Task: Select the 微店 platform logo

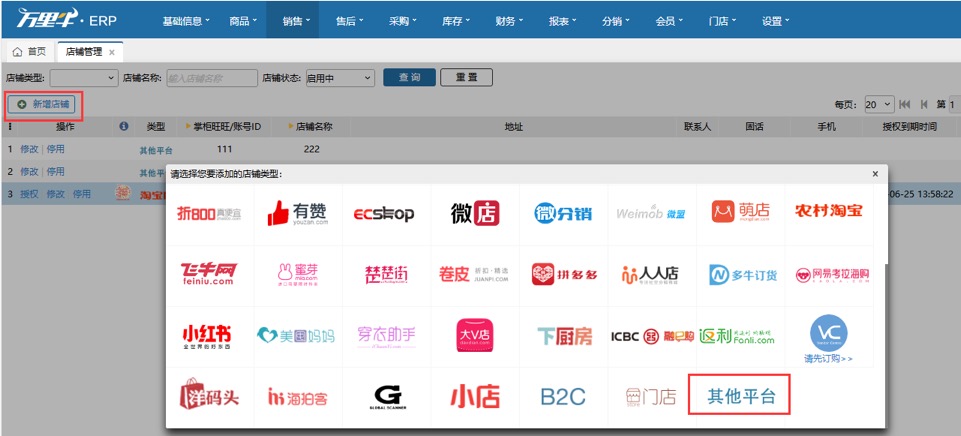Action: coord(475,213)
